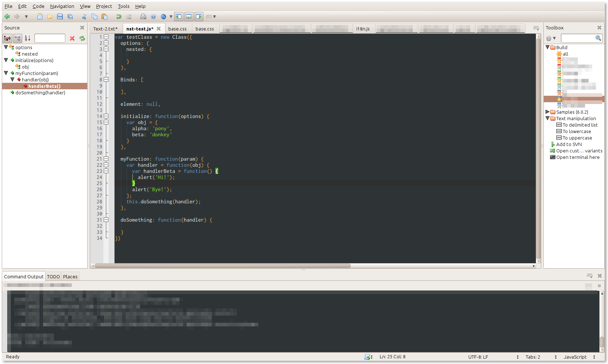This screenshot has height=364, width=608.
Task: Click the red X clear filter icon
Action: click(x=72, y=38)
